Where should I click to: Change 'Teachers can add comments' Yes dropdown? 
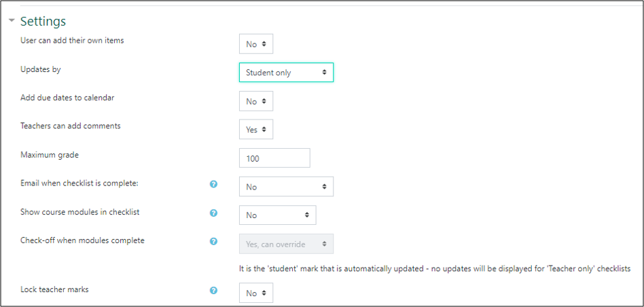256,129
